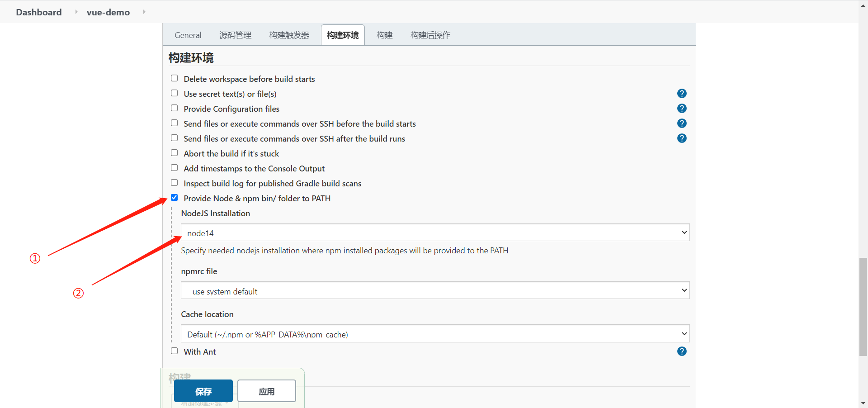
Task: Open help for Provide Configuration files
Action: coord(682,109)
